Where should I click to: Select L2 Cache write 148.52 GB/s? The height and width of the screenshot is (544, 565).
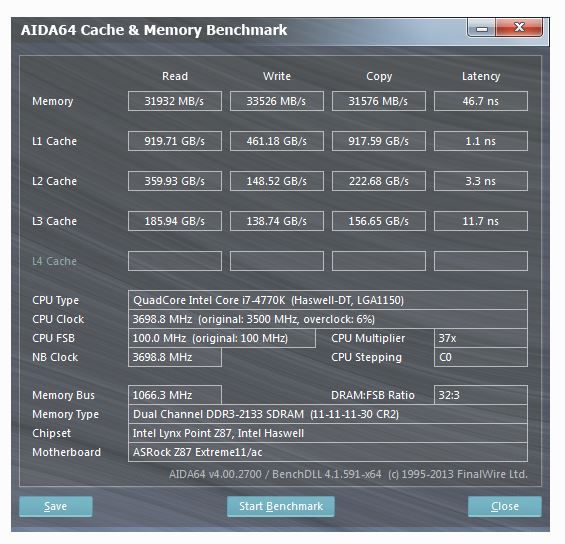point(277,181)
